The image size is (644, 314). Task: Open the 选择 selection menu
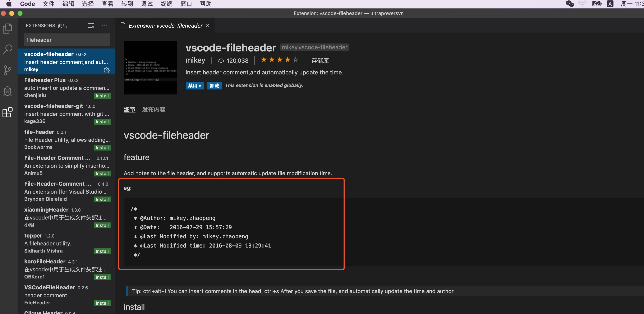point(88,4)
